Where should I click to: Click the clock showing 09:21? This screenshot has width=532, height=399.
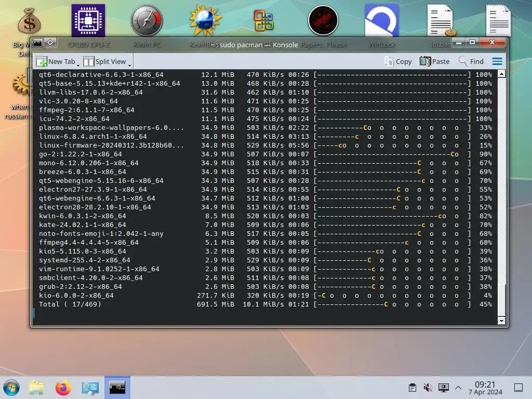click(x=485, y=388)
